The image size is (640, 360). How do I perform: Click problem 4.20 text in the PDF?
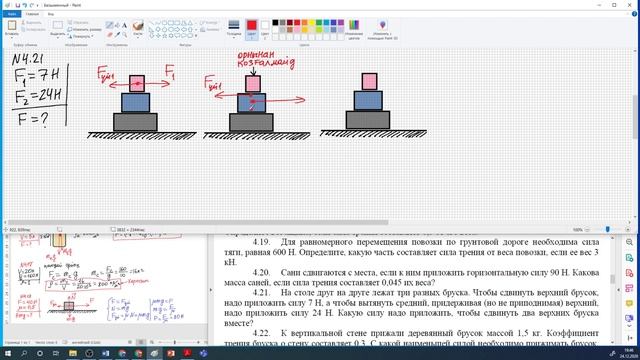(411, 277)
